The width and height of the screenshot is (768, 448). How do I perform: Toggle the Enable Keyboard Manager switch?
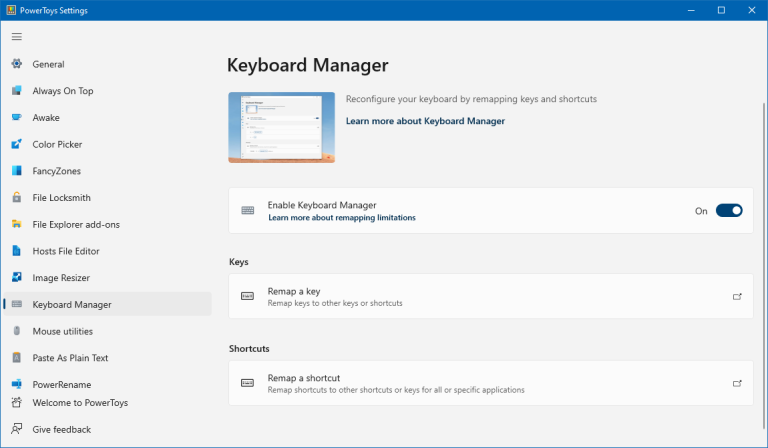coord(729,211)
